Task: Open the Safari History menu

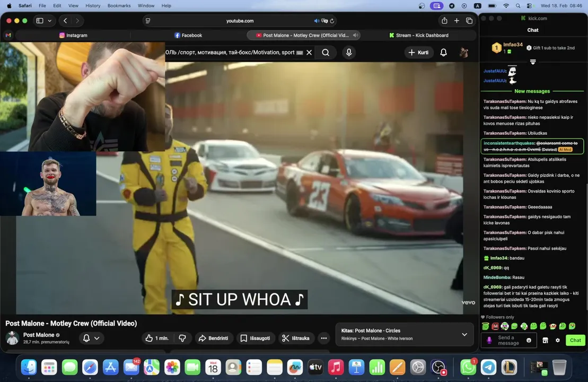Action: [93, 6]
